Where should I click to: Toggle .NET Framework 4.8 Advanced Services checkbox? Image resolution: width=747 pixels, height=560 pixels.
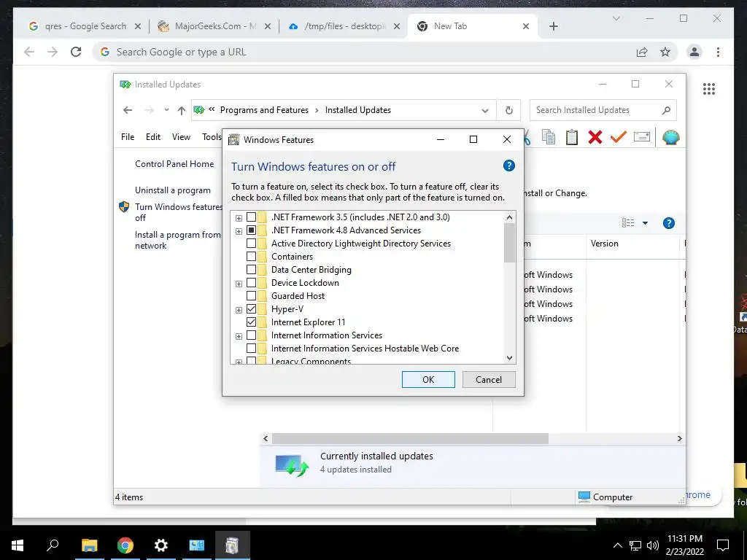251,230
